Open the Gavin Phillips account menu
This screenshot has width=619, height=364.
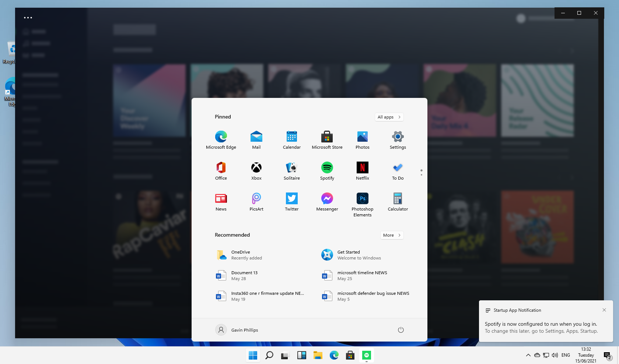[x=237, y=330]
